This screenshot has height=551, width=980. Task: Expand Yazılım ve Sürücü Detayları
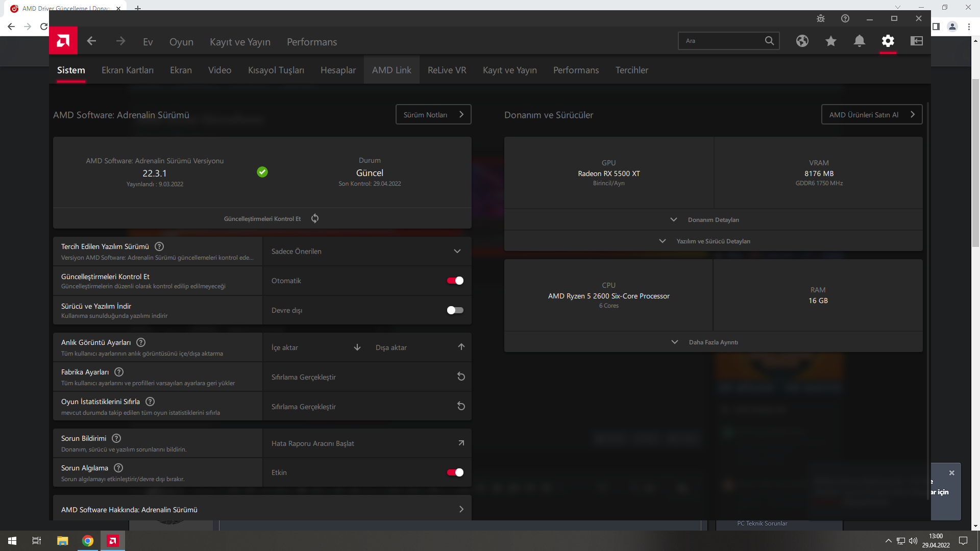pos(714,241)
